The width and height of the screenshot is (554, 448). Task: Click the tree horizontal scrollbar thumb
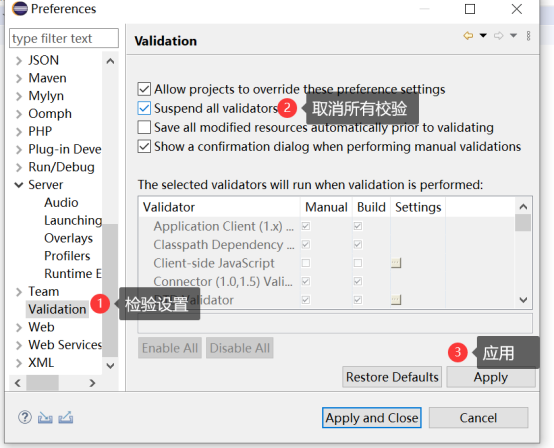pyautogui.click(x=42, y=383)
